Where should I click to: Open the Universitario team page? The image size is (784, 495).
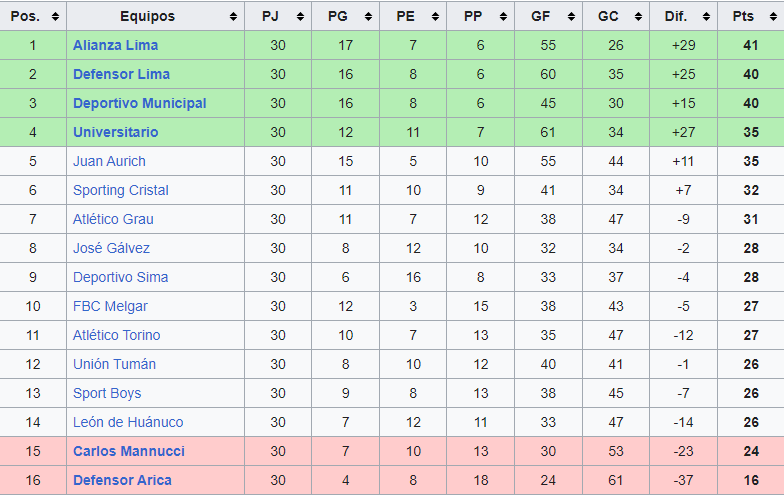pos(116,132)
